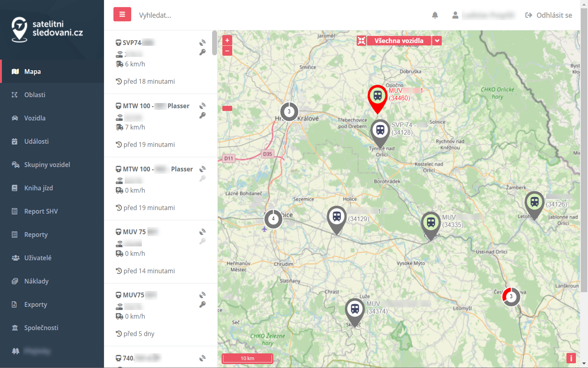
Task: Open the Uživatelé section
Action: coord(52,258)
